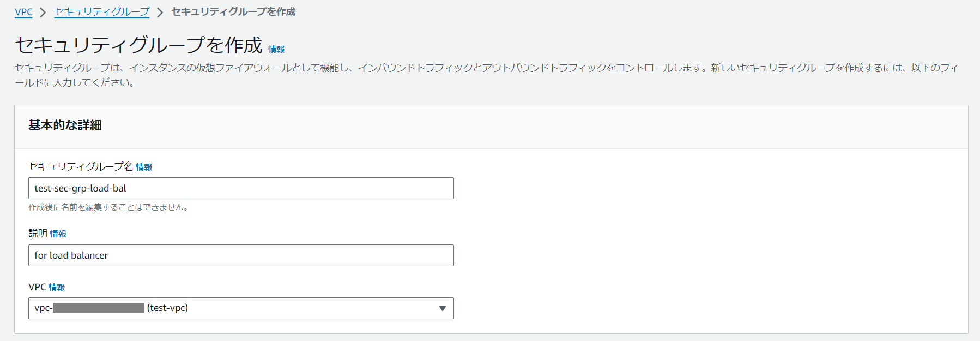The width and height of the screenshot is (980, 341).
Task: Click the 説明 field label
Action: 38,234
